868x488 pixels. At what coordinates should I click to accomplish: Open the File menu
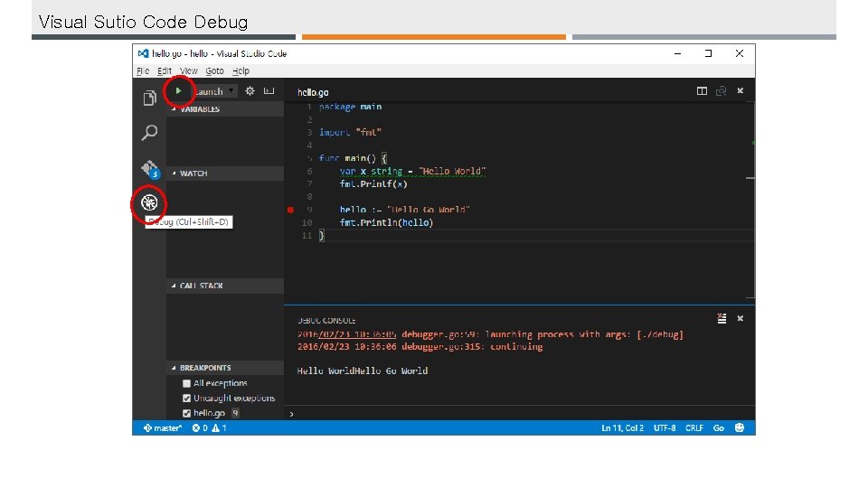[x=143, y=70]
